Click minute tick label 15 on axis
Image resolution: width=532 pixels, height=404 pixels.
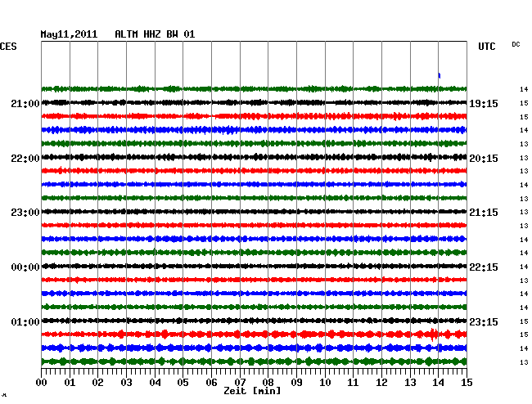point(467,383)
